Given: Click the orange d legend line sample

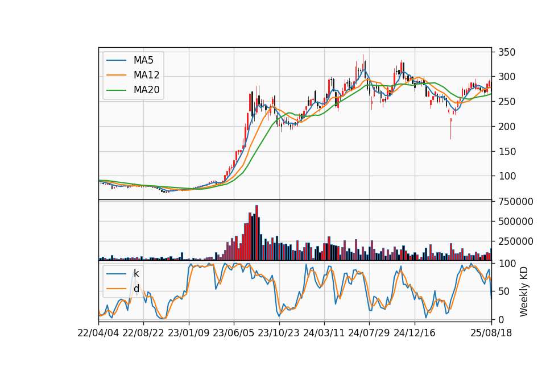Looking at the screenshot, I should click(x=116, y=289).
